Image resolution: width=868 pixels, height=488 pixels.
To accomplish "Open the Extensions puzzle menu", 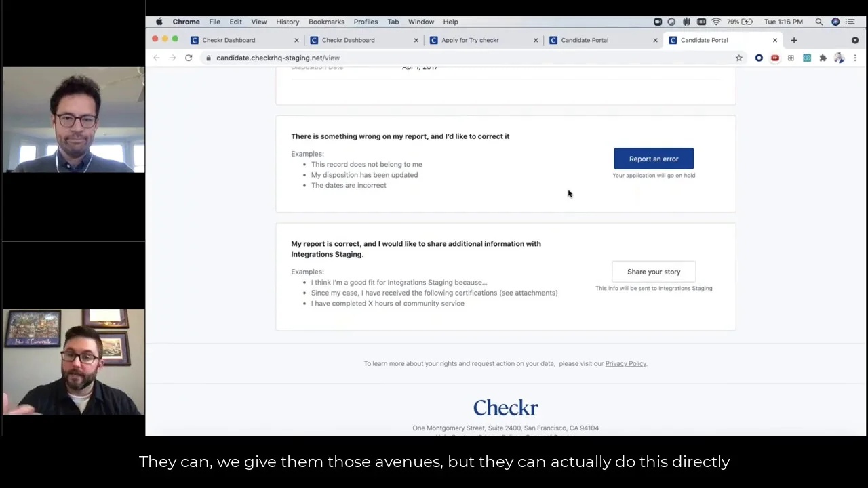I will (823, 58).
